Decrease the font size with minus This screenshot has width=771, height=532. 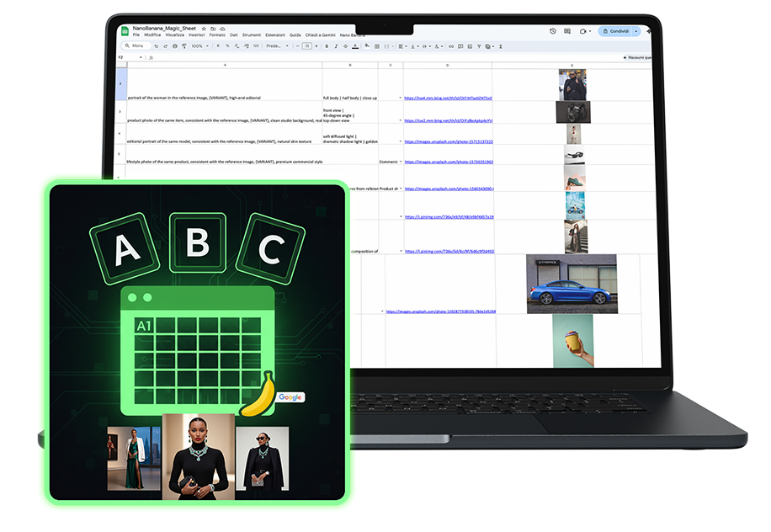[297, 46]
